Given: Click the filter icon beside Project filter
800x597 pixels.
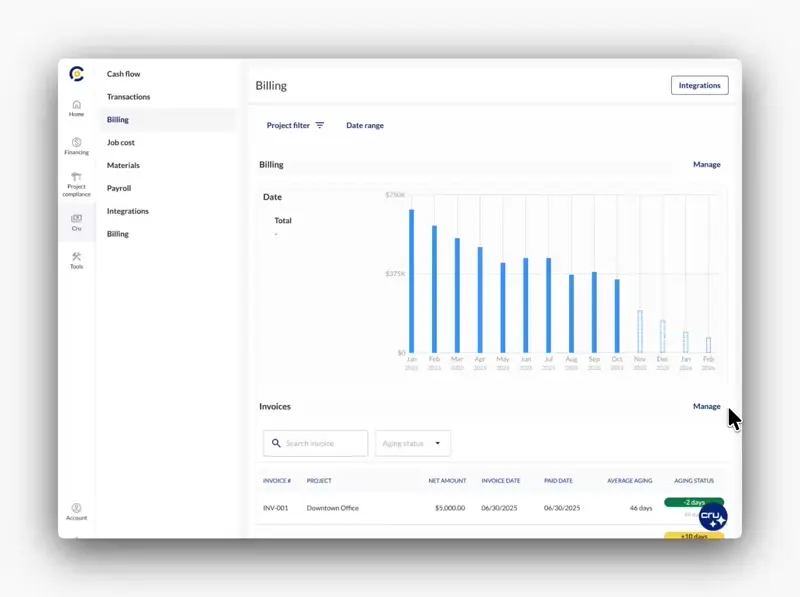Looking at the screenshot, I should (320, 125).
